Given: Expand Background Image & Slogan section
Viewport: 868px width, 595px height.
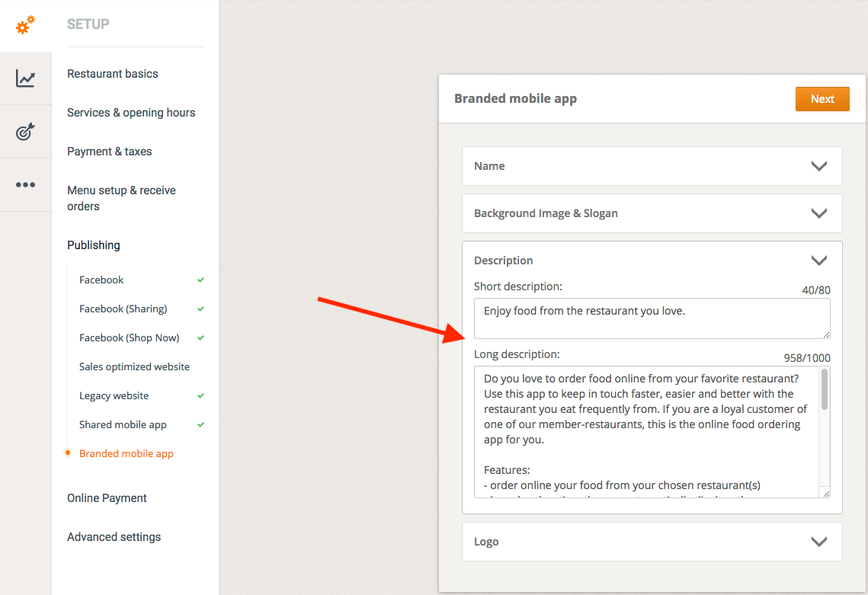Looking at the screenshot, I should (x=819, y=213).
